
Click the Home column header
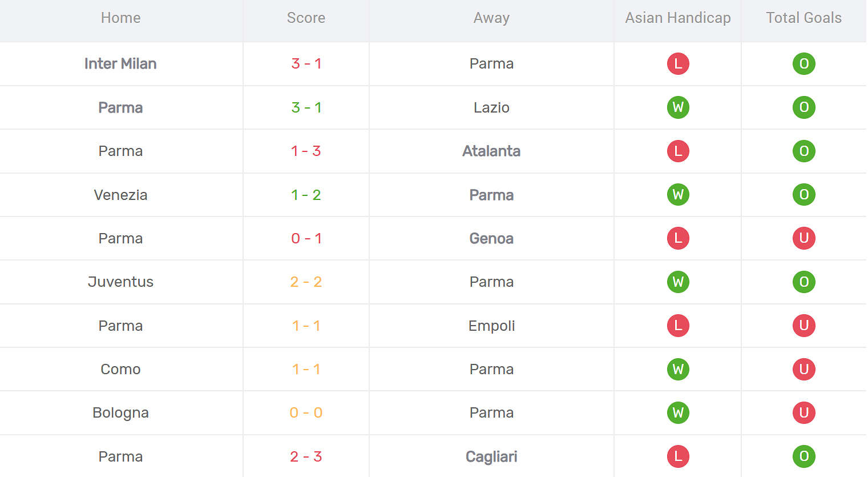pyautogui.click(x=120, y=18)
